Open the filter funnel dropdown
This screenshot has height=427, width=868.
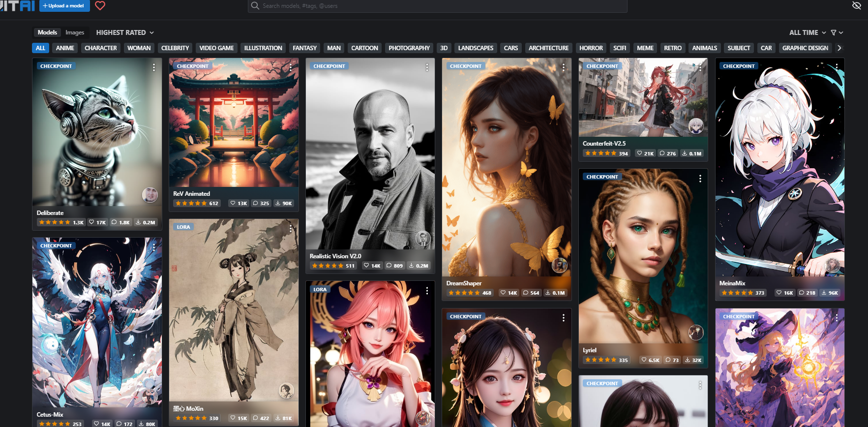click(x=837, y=32)
